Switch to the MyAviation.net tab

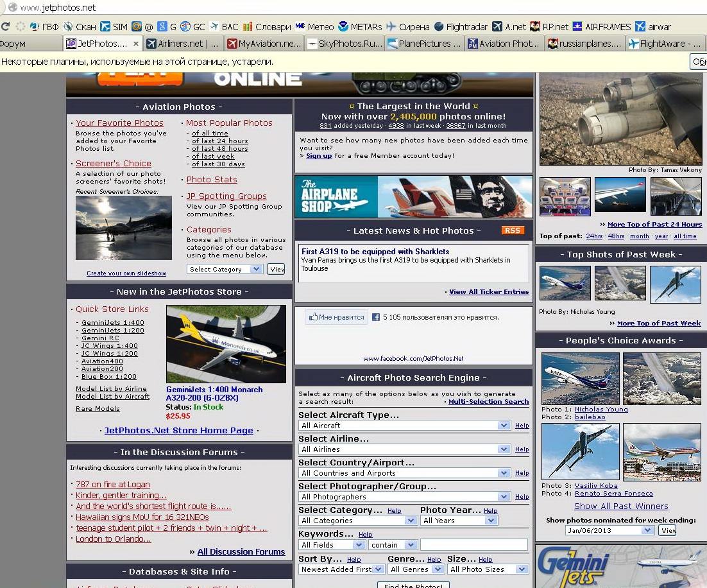[x=264, y=43]
